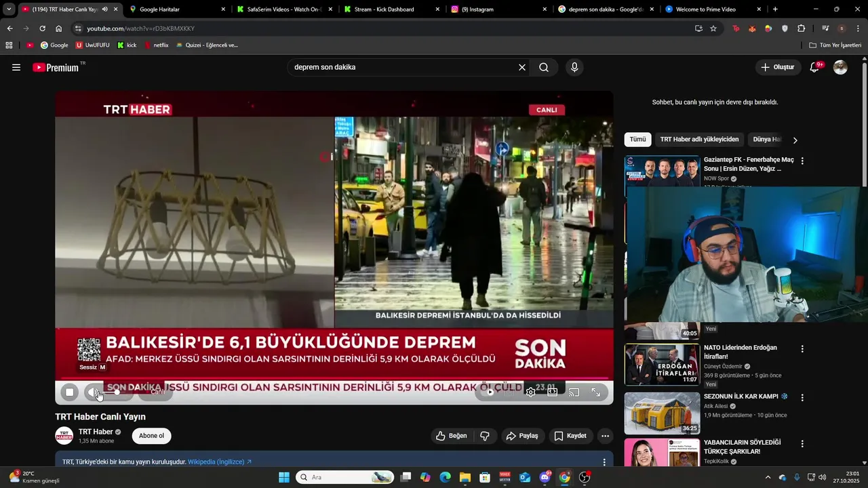
Task: Jump to live with the Canlı button
Action: click(156, 392)
